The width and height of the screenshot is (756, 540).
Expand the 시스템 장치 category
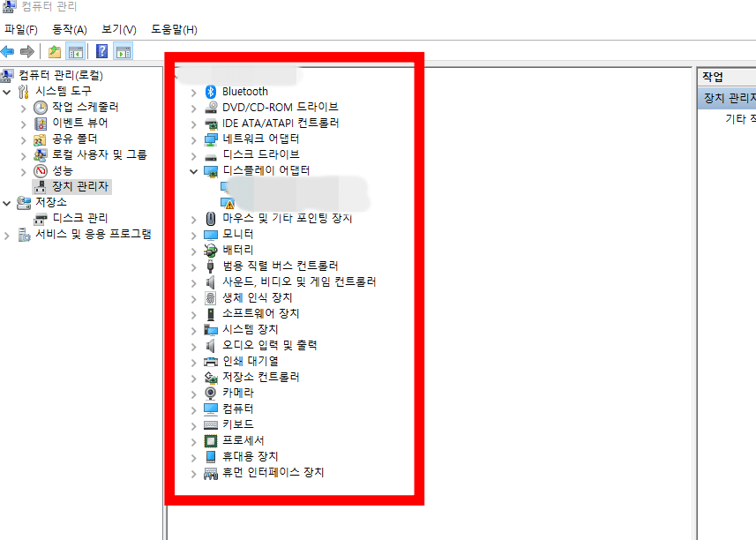193,331
